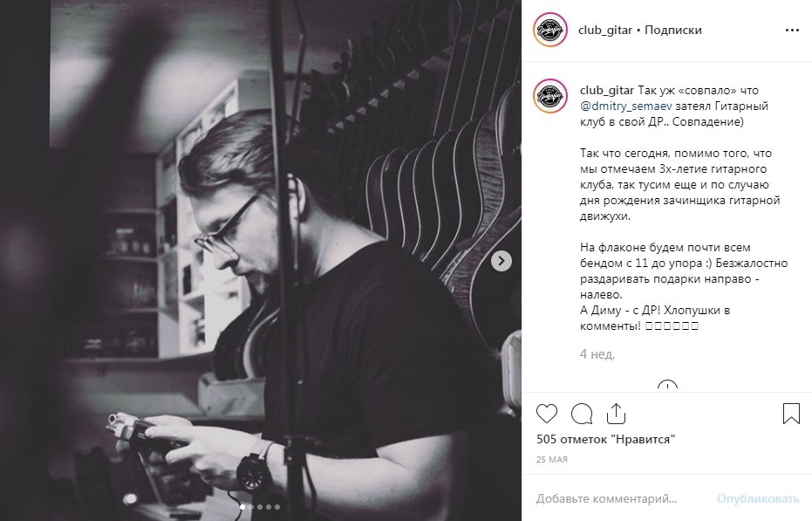Open club_gitar username in caption
The width and height of the screenshot is (812, 521).
(x=606, y=90)
